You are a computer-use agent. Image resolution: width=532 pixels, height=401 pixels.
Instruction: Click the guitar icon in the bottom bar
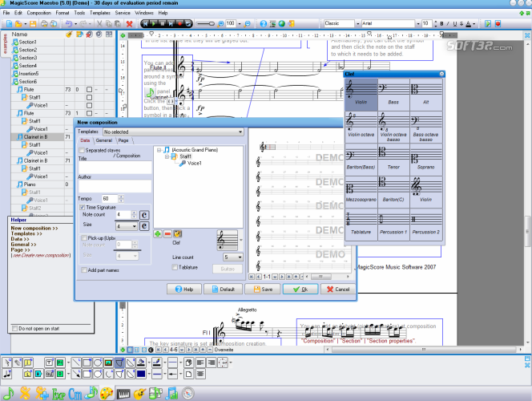[x=139, y=394]
